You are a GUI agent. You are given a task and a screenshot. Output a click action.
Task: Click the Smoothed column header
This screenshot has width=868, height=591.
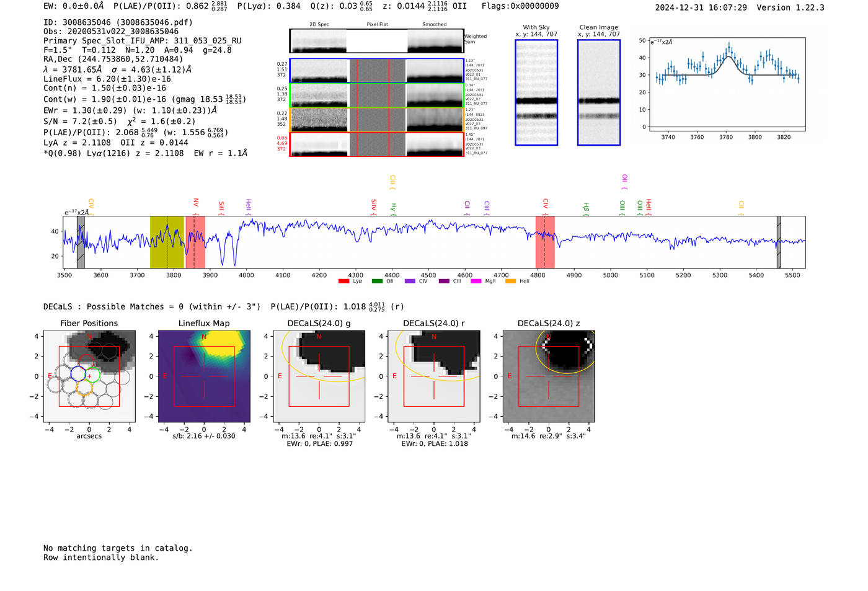pyautogui.click(x=435, y=24)
